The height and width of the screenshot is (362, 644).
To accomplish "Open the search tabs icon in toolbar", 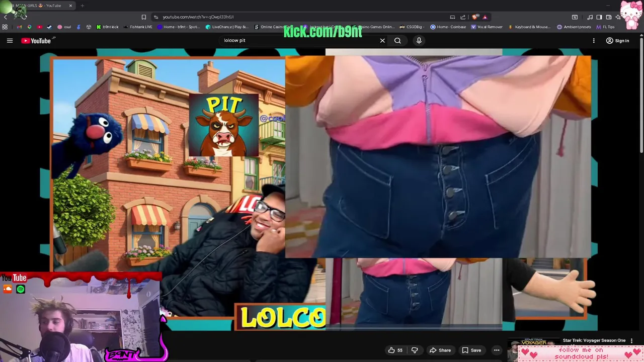I will [575, 17].
